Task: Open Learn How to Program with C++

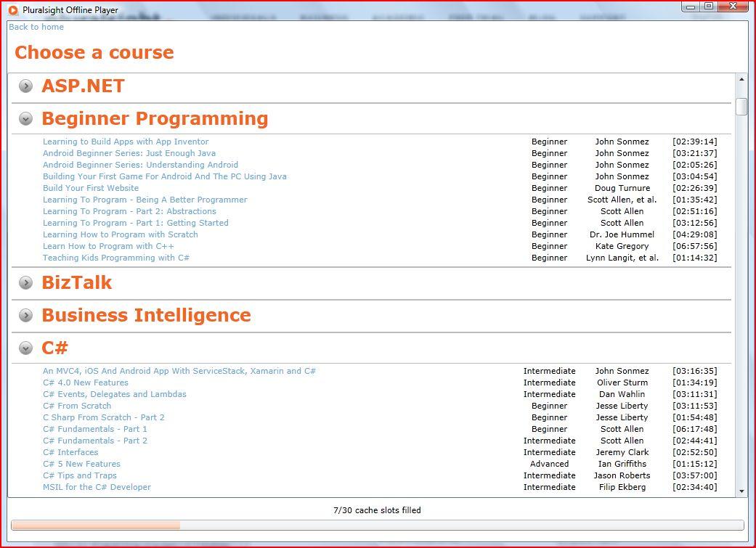Action: tap(108, 246)
